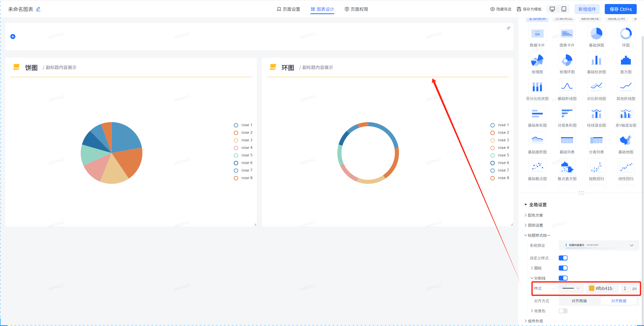
Task: Pick the 基础地图 map chart icon
Action: (626, 141)
